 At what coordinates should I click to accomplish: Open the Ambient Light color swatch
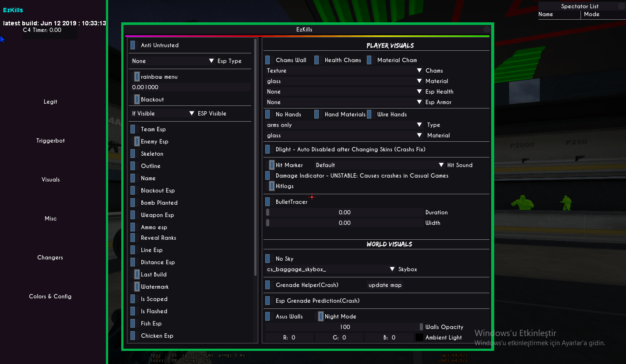[419, 337]
